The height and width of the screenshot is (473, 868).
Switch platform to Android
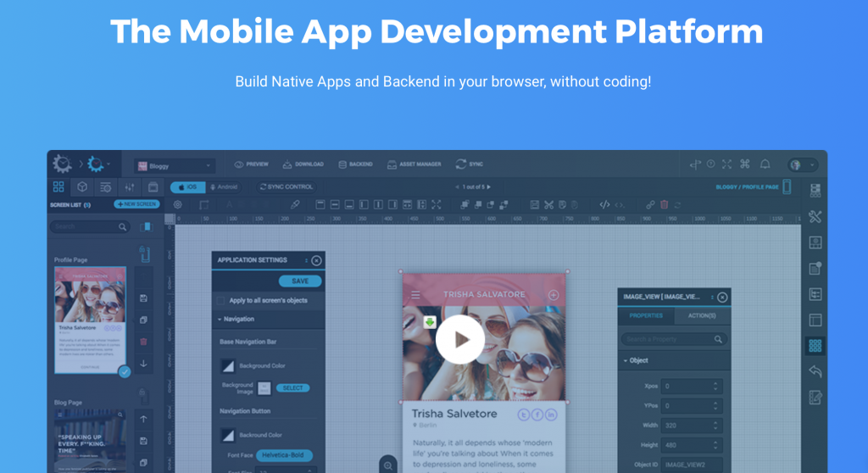tap(223, 187)
